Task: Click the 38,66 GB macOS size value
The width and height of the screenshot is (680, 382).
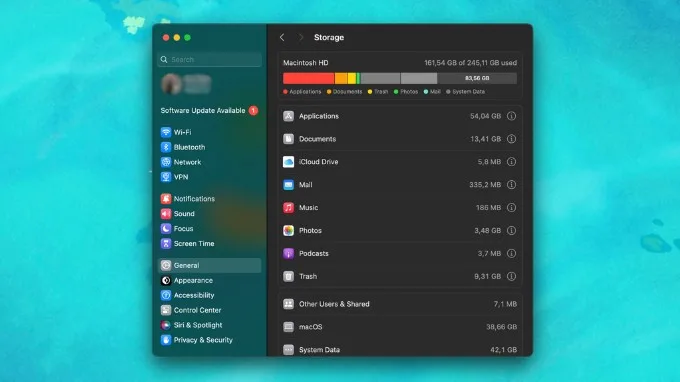Action: click(501, 327)
